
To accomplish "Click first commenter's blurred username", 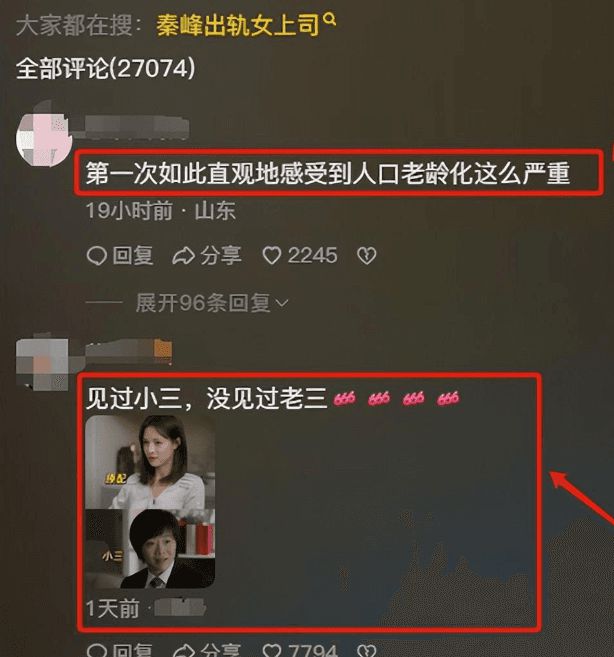I will point(137,127).
